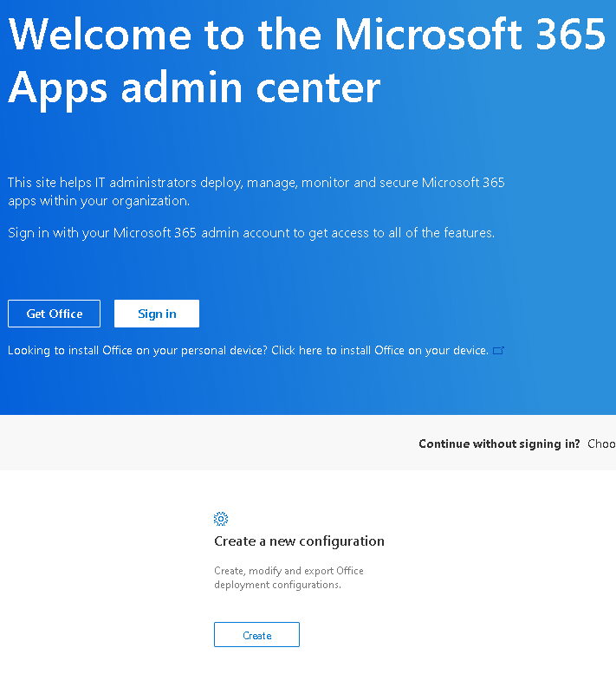This screenshot has width=616, height=680.
Task: Select the 'Create a new configuration' heading
Action: (299, 541)
